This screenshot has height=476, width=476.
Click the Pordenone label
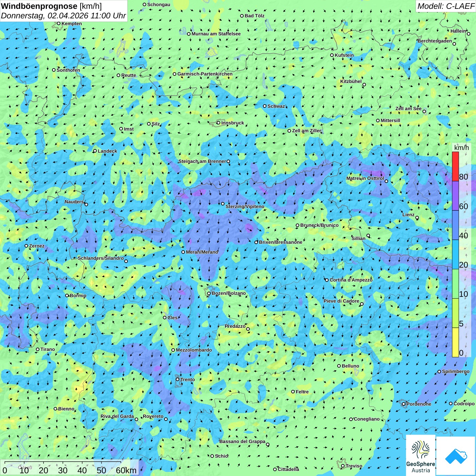(419, 404)
